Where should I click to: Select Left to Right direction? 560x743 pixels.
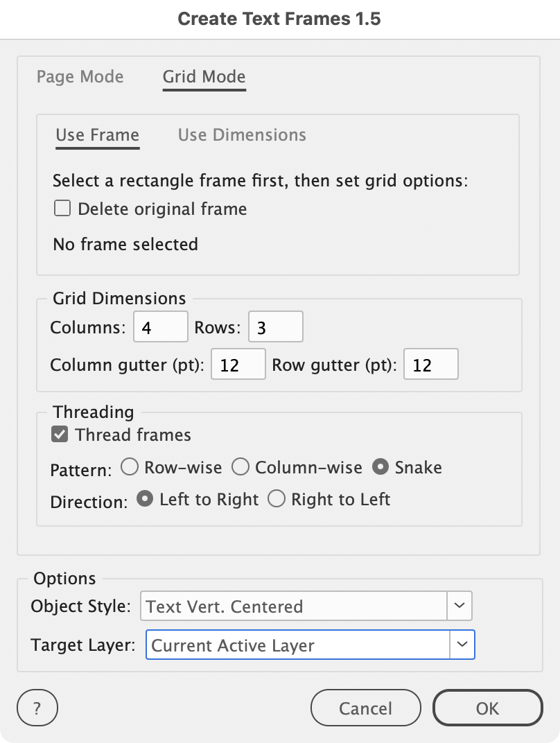(x=145, y=498)
